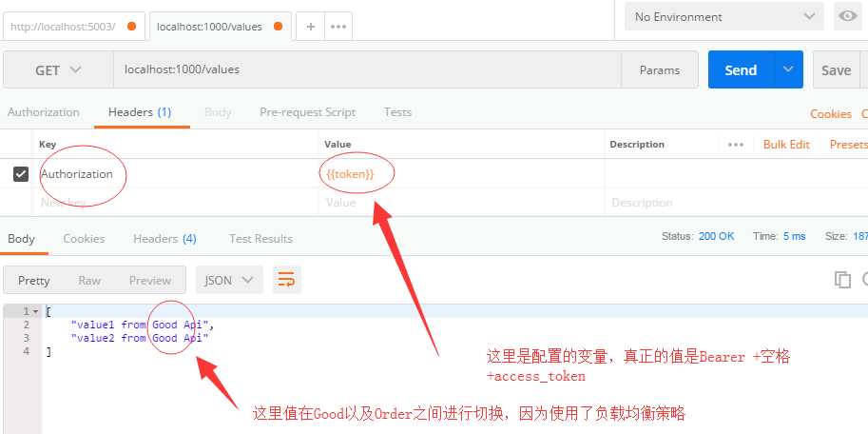Image resolution: width=868 pixels, height=434 pixels.
Task: Send the request
Action: (x=741, y=69)
